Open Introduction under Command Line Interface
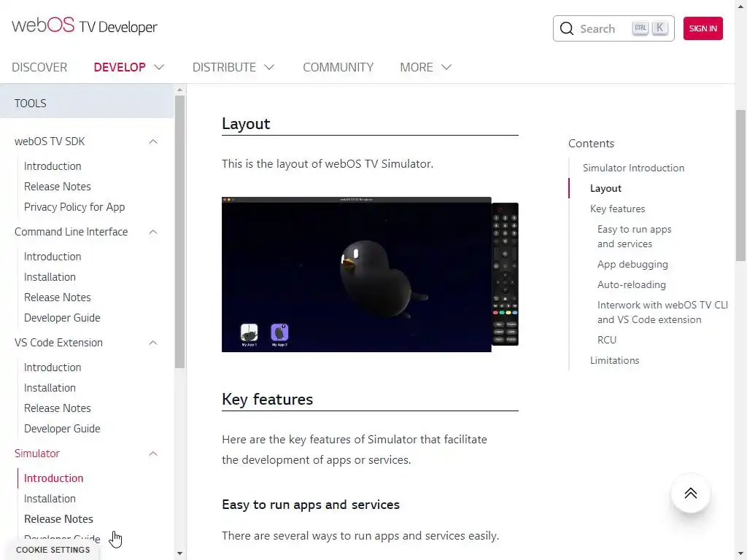Screen dimensions: 747x560 point(53,257)
